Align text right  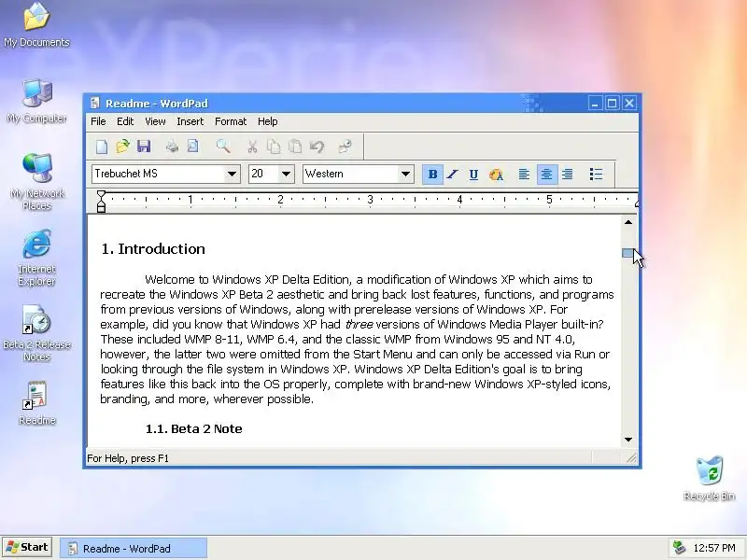pyautogui.click(x=568, y=175)
